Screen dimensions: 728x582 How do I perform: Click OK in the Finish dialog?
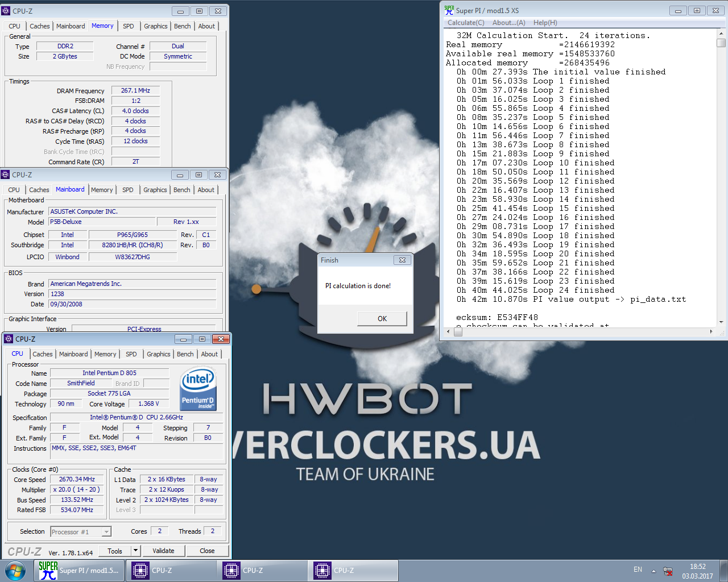[x=382, y=318]
